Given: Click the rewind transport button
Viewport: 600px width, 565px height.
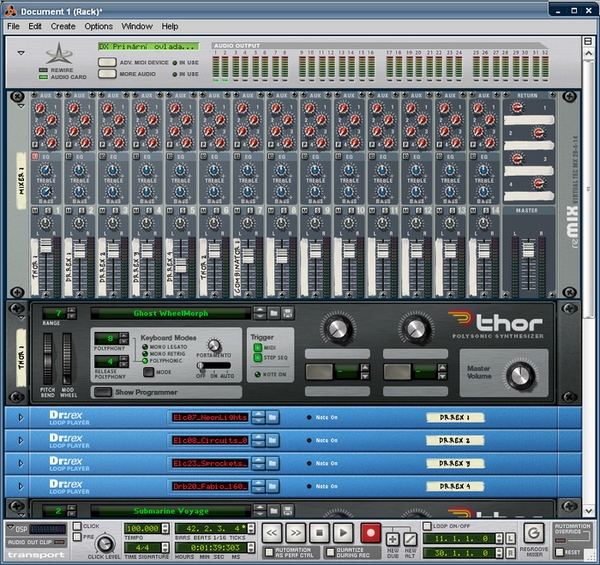Looking at the screenshot, I should [272, 533].
